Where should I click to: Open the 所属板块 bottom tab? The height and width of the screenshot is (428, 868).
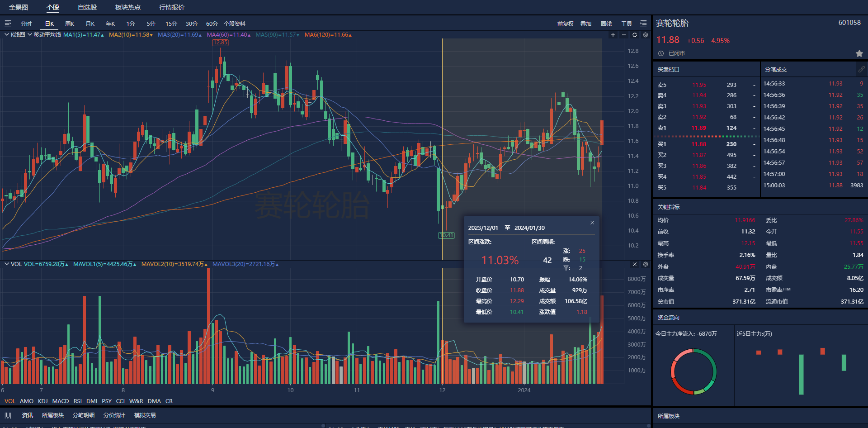[x=53, y=415]
